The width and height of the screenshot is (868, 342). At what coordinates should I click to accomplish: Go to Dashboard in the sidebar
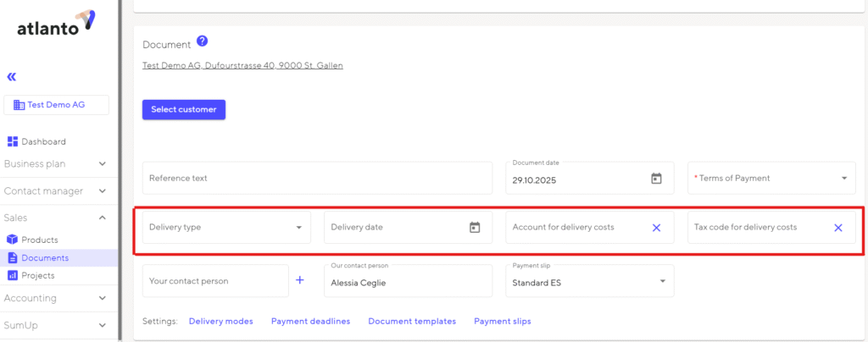(x=42, y=141)
